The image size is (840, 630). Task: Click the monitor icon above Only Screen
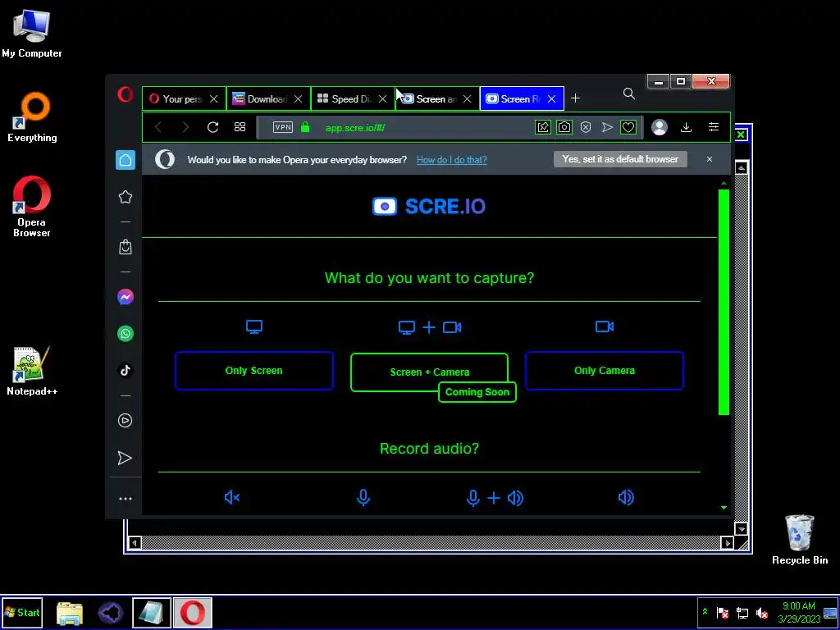coord(254,326)
